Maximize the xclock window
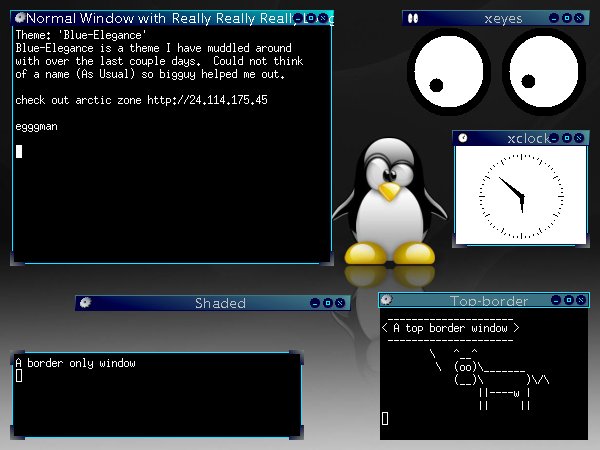The width and height of the screenshot is (600, 450). point(567,138)
